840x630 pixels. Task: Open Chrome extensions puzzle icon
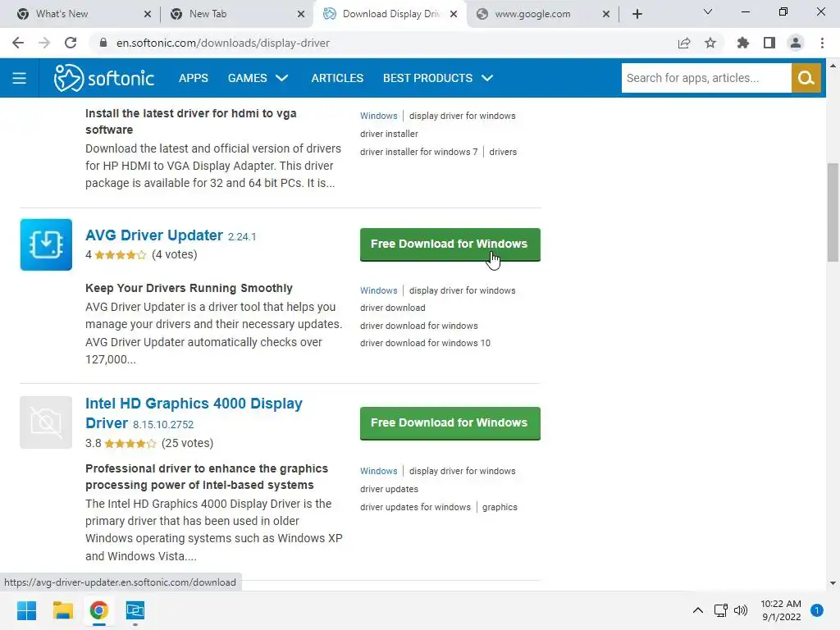click(x=743, y=43)
